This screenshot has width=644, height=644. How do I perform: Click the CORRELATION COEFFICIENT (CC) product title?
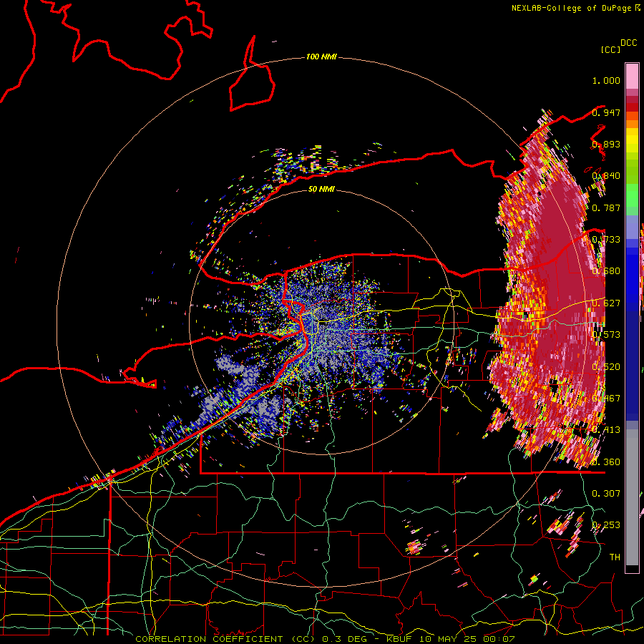pos(225,639)
